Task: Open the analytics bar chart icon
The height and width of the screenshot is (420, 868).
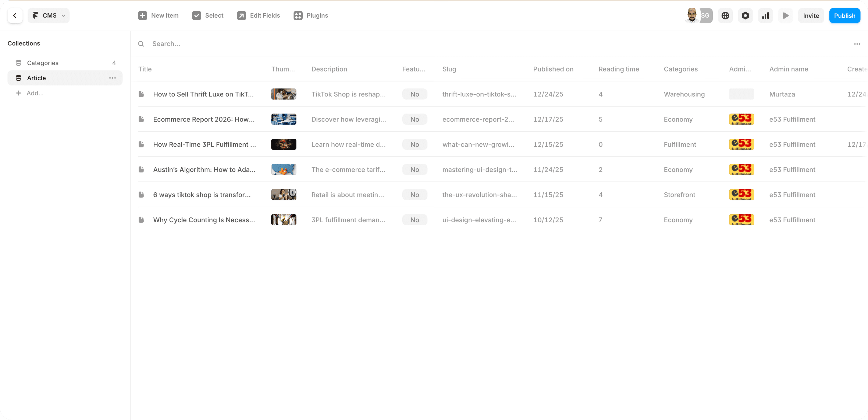Action: click(765, 15)
